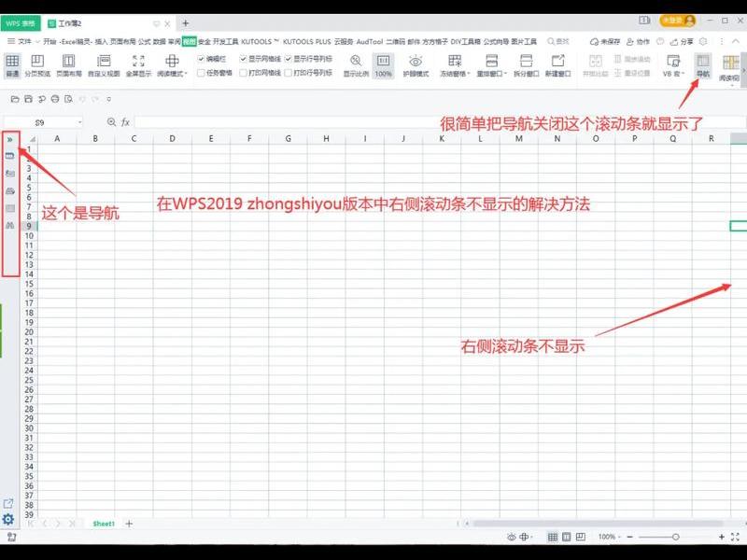Click the gear settings icon in left sidebar
This screenshot has height=560, width=747.
(8, 519)
